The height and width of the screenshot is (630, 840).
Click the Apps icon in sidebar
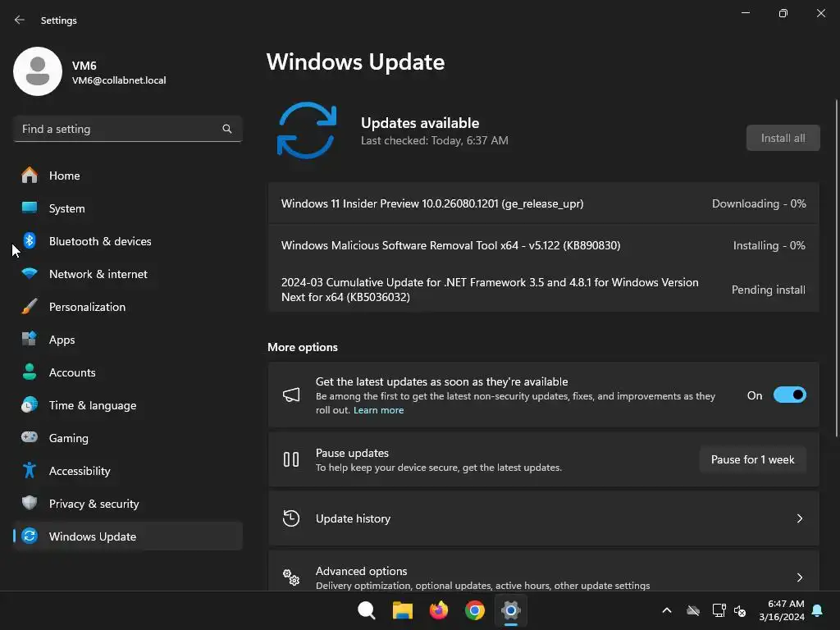pos(30,339)
